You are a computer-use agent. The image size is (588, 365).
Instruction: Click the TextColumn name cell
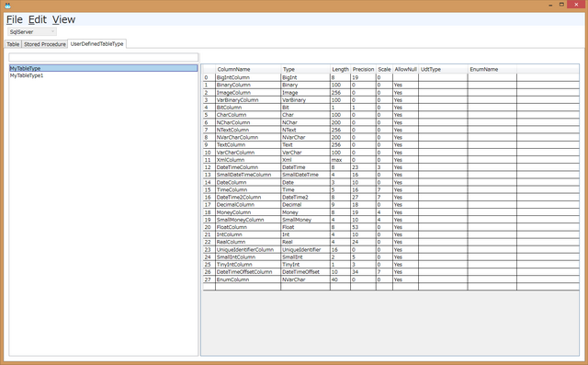[x=248, y=144]
